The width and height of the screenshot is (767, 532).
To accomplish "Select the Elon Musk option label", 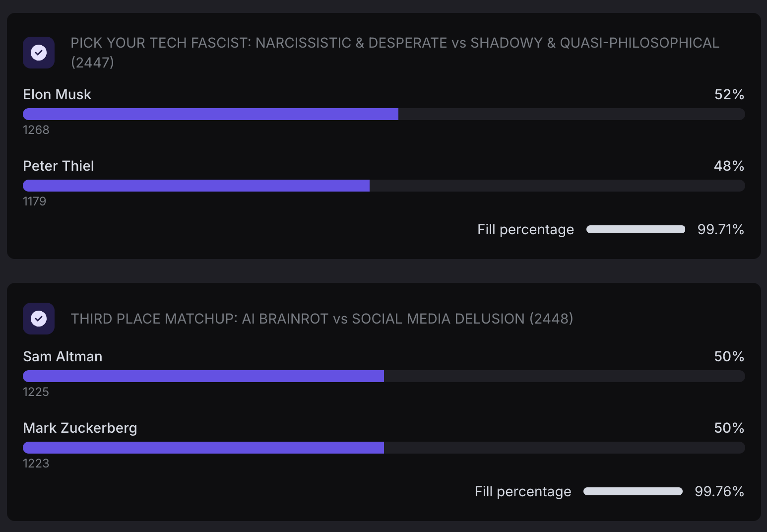I will (57, 94).
